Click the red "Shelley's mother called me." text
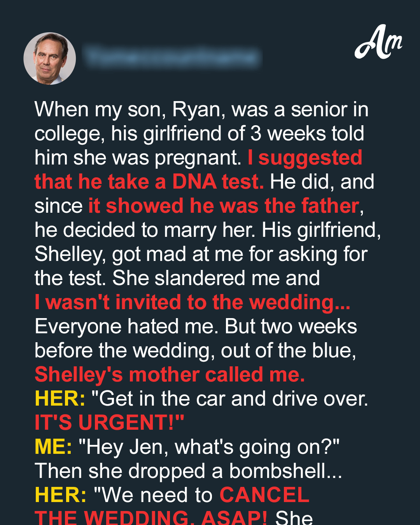Image resolution: width=420 pixels, height=525 pixels. 170,374
